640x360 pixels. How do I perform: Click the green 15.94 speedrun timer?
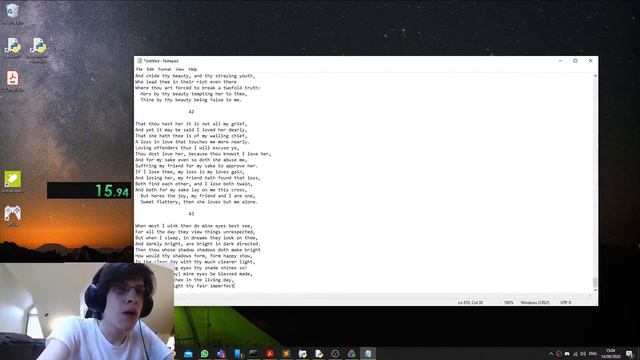(89, 191)
